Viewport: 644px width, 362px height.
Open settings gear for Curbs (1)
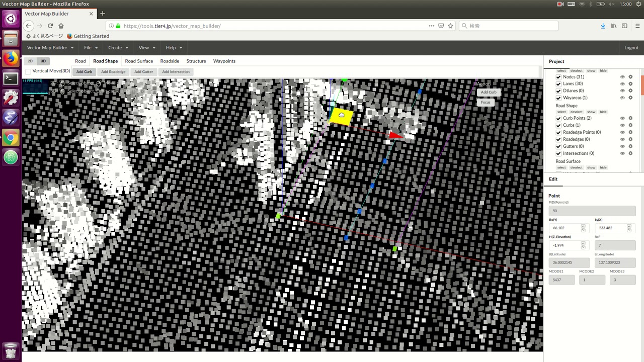point(630,125)
